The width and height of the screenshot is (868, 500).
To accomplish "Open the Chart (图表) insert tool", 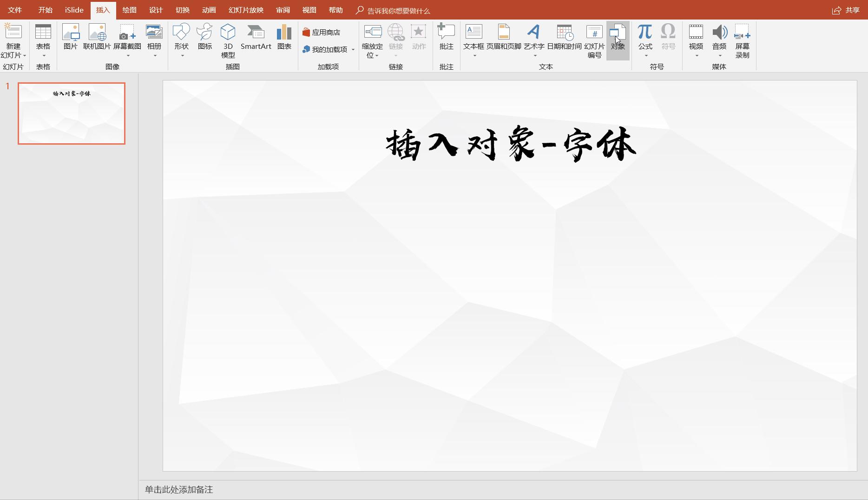I will [x=284, y=37].
